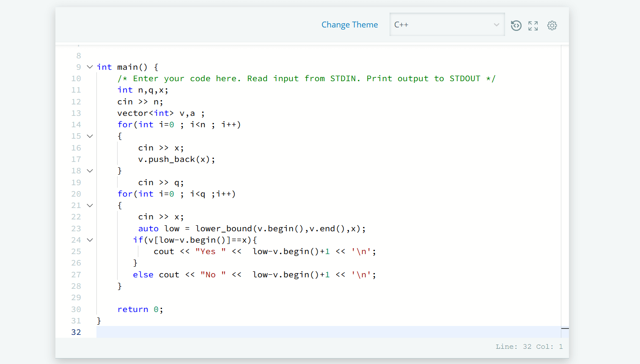Click the Line 32 Col 1 status indicator

point(528,346)
